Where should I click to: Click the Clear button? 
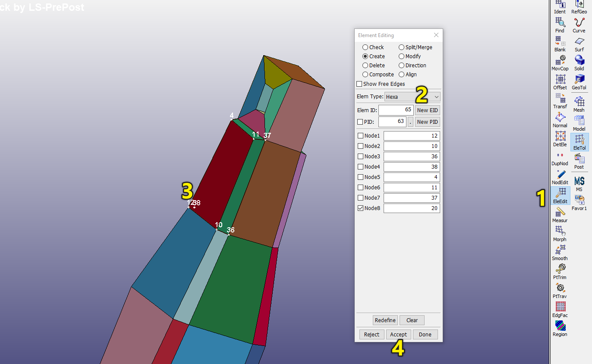click(412, 320)
